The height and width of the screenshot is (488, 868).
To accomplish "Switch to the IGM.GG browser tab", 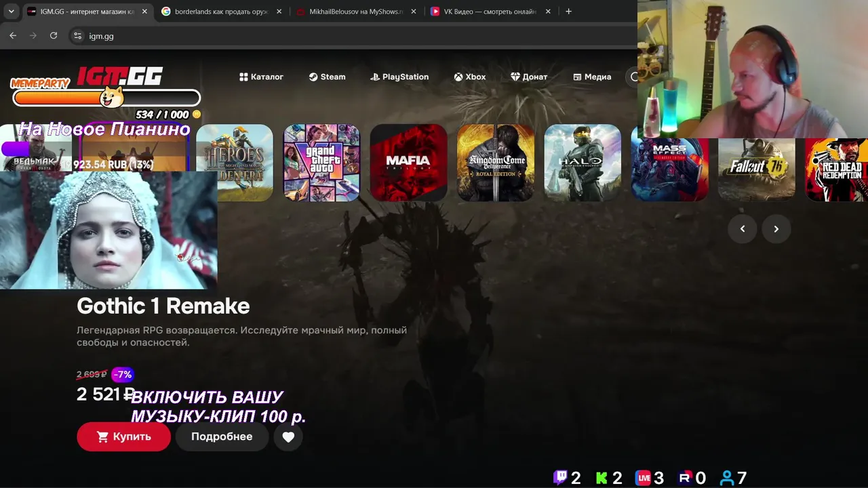I will tap(87, 12).
